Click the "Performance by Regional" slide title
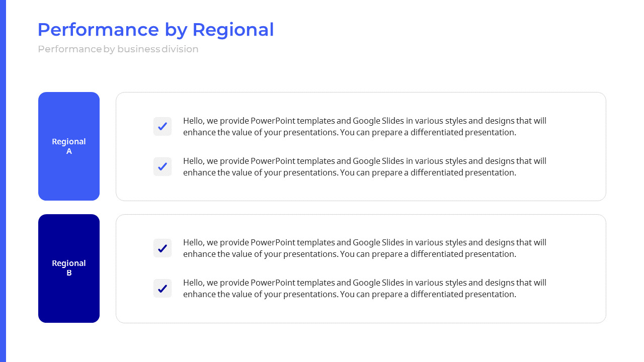644x362 pixels. pos(155,30)
